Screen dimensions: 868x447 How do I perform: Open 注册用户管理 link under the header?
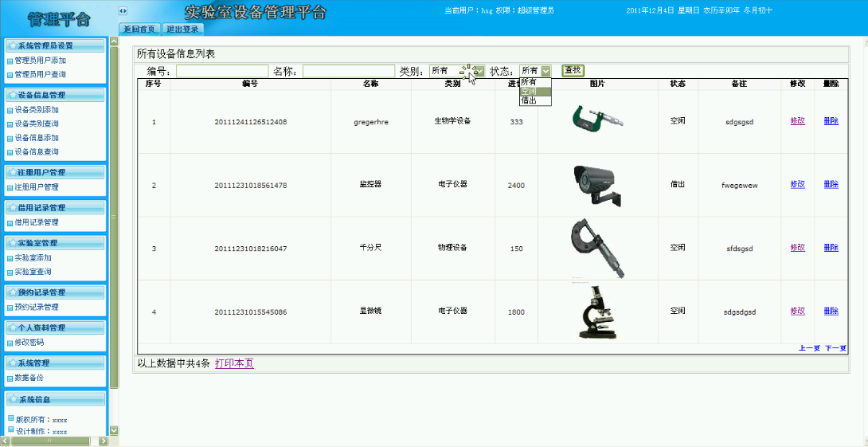(37, 187)
